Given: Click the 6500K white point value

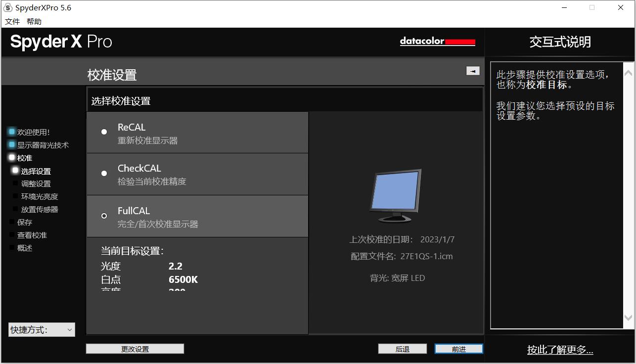Looking at the screenshot, I should [x=183, y=279].
